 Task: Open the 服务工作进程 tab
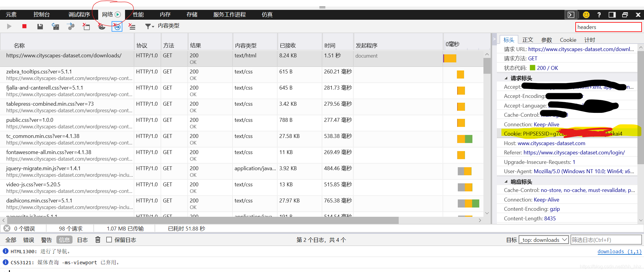pos(229,15)
